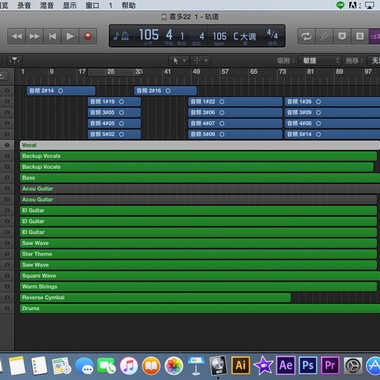Toggle the purple count-in 1234 button

(x=374, y=36)
